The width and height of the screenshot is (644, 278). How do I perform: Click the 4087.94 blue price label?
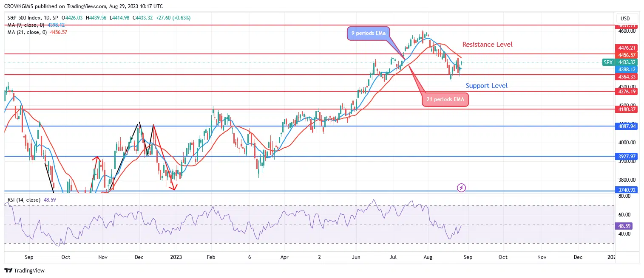pyautogui.click(x=626, y=126)
